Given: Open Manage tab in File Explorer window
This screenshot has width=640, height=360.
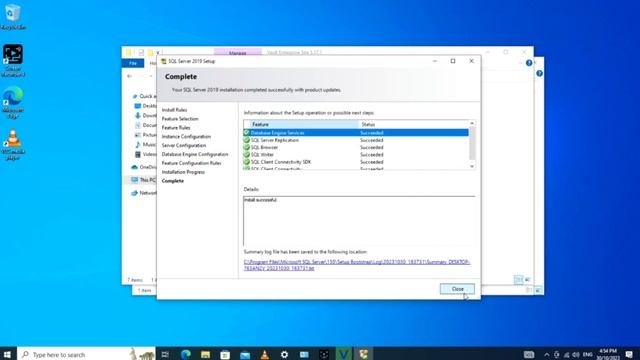Looking at the screenshot, I should [238, 53].
